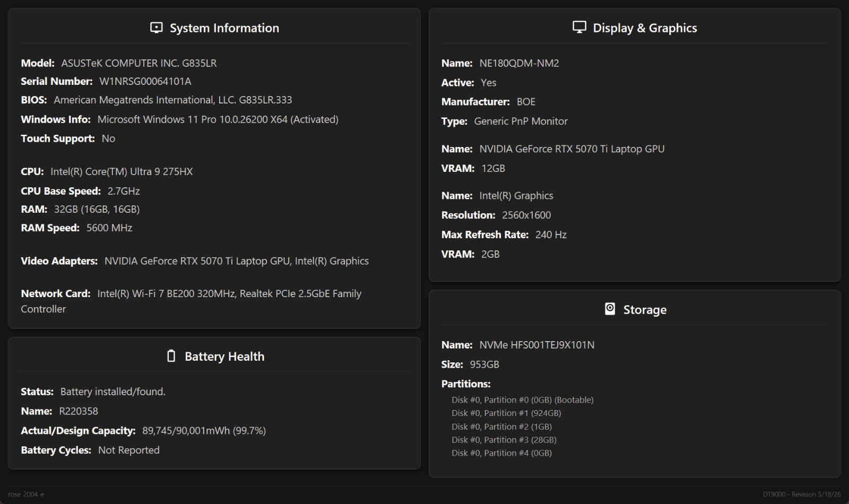Click the CPU Base Speed value "2.7GHz"
849x504 pixels.
point(124,191)
